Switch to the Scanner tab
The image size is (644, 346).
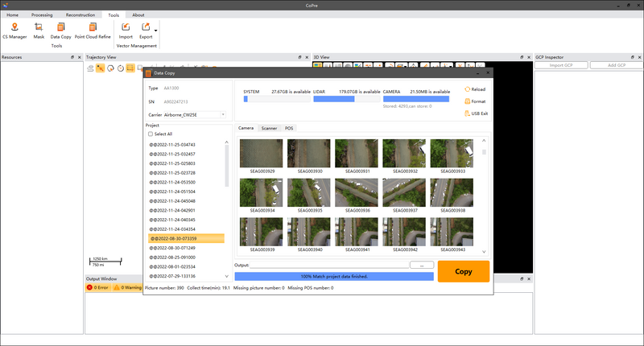click(x=269, y=128)
